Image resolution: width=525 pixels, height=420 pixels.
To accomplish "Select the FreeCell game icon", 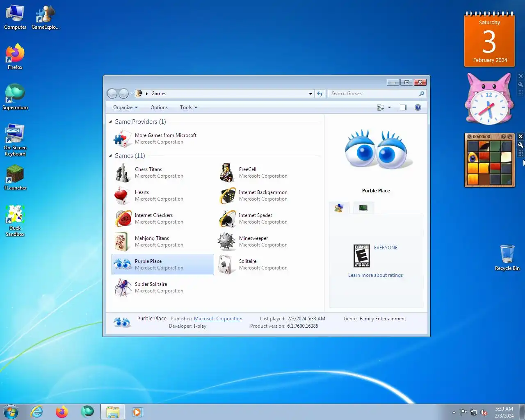I will (226, 173).
